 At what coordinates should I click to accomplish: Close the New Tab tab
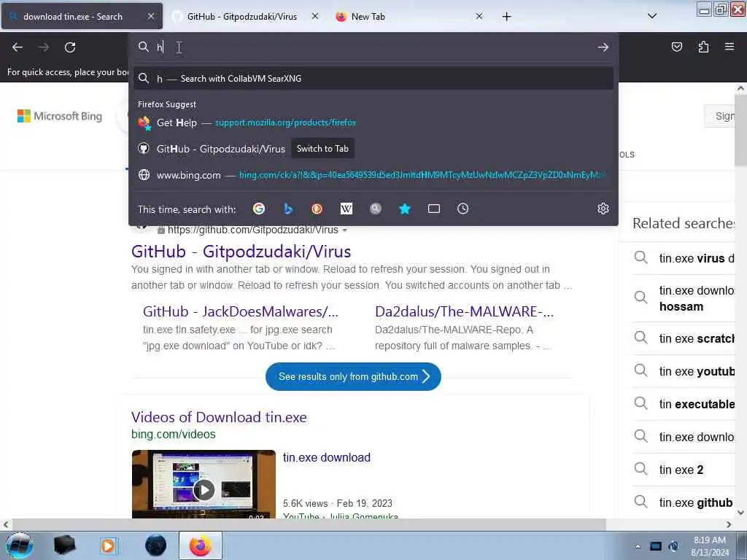(x=479, y=16)
